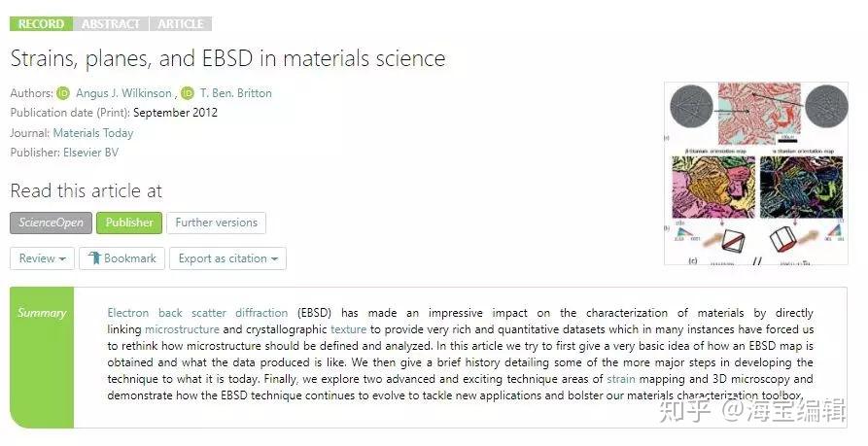Open author Angus J. Wilkinson's profile link
This screenshot has width=868, height=446.
123,93
